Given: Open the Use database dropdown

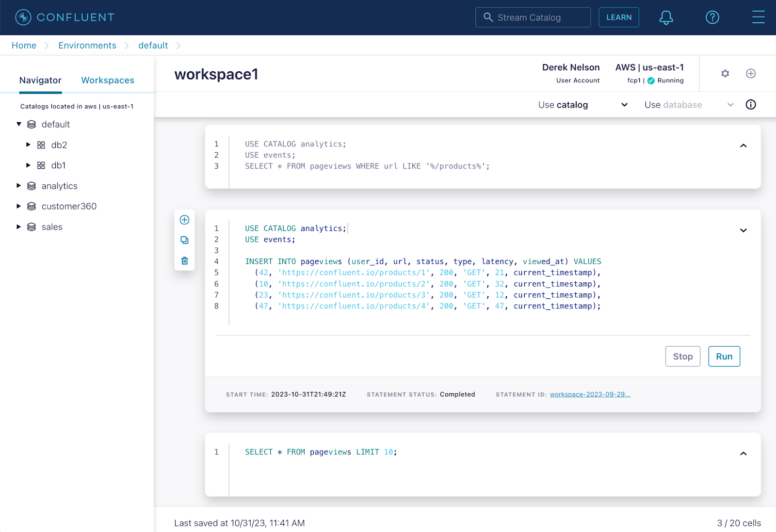Looking at the screenshot, I should point(689,105).
